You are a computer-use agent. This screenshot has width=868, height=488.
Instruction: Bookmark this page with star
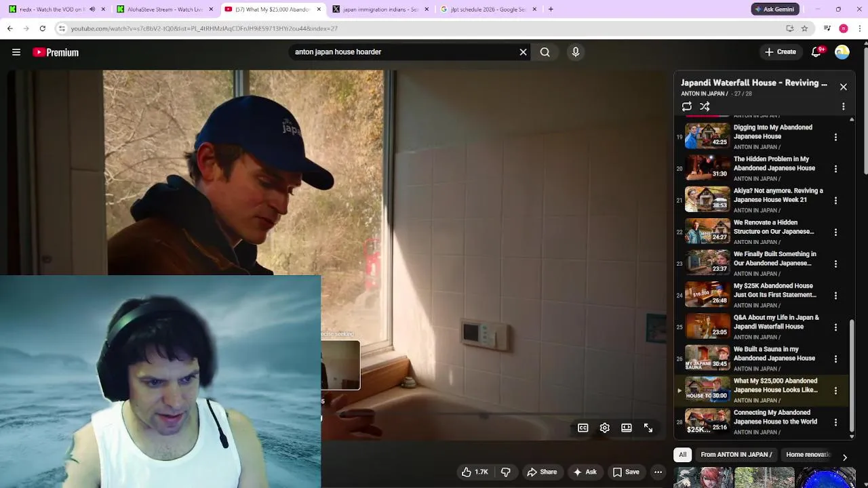point(804,28)
